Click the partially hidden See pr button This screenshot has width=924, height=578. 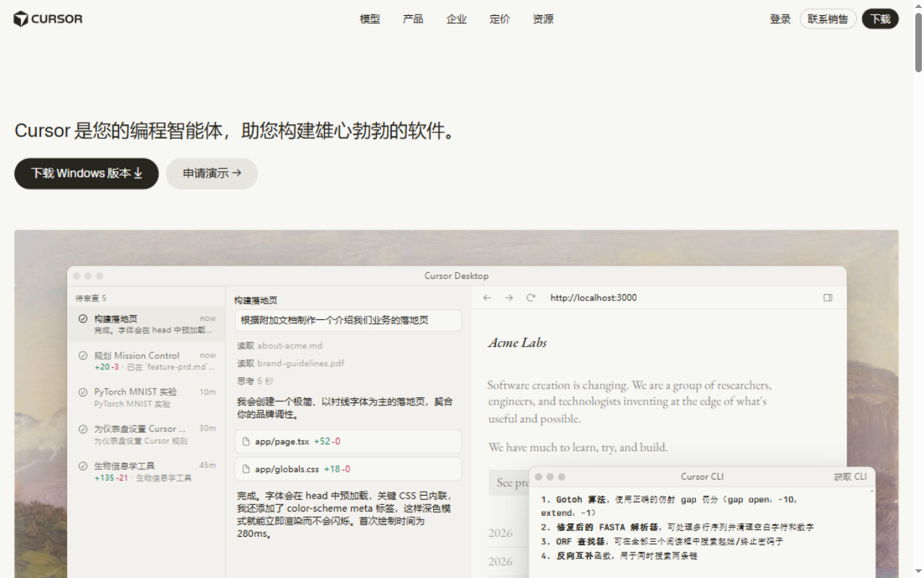point(509,483)
